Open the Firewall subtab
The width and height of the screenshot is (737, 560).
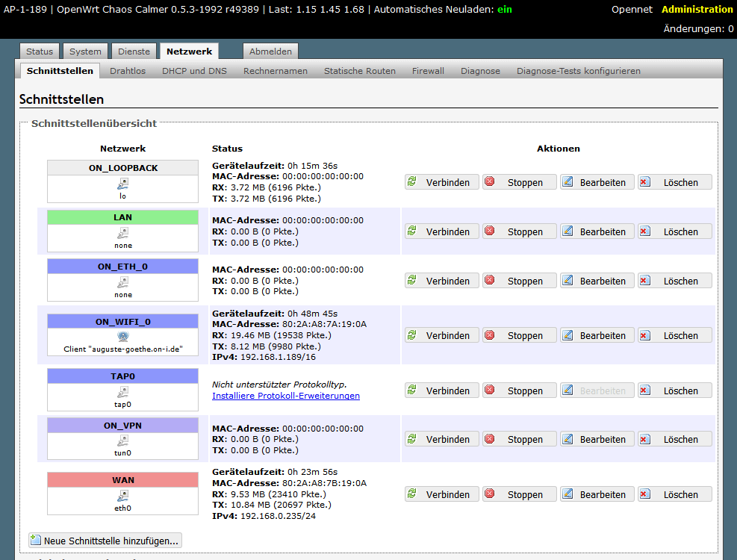(428, 71)
